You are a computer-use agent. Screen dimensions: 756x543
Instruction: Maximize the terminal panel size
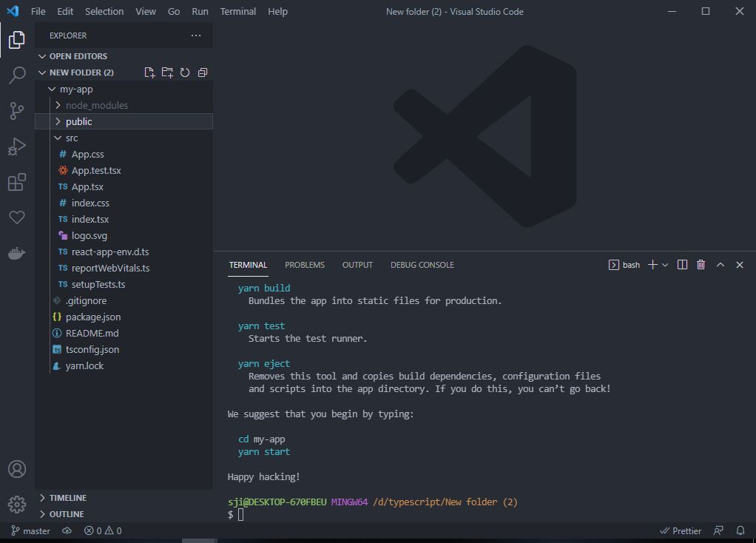(720, 265)
